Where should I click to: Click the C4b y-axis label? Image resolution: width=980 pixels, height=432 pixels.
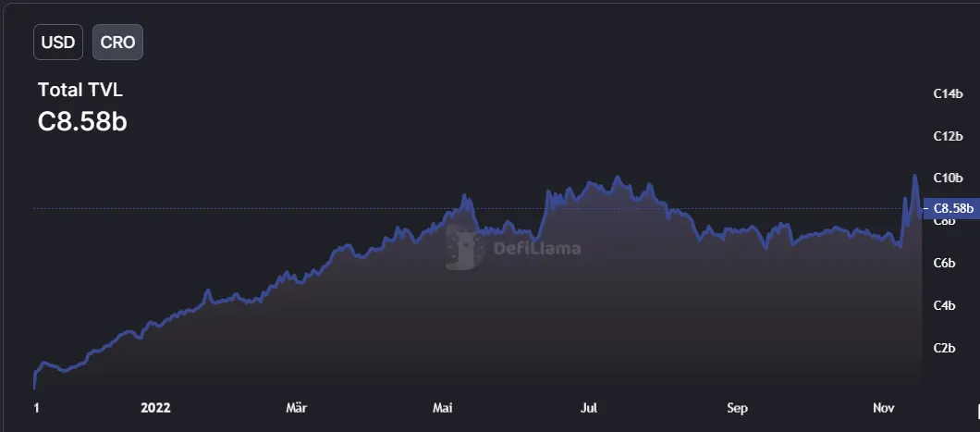[x=944, y=305]
